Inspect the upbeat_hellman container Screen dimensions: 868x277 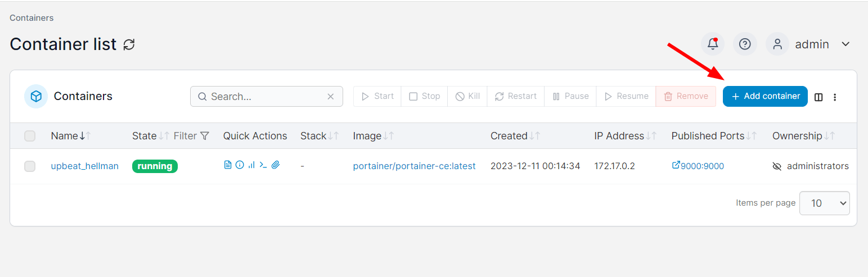point(240,165)
